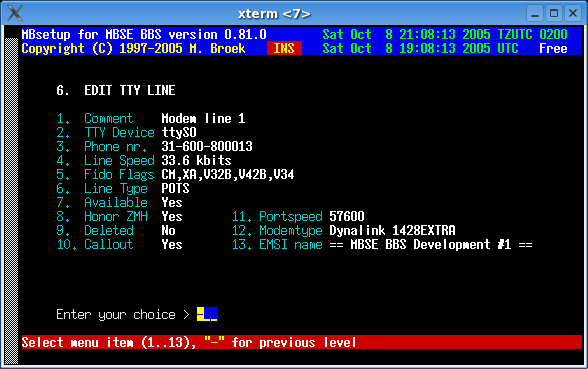Viewport: 588px width, 369px height.
Task: Select menu item 7. Available
Action: tap(102, 202)
